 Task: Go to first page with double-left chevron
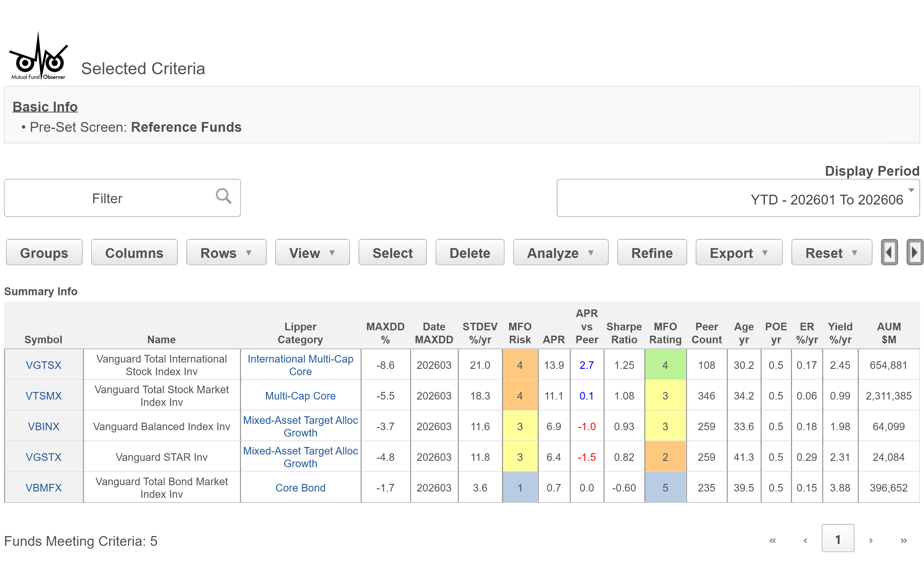(x=772, y=540)
